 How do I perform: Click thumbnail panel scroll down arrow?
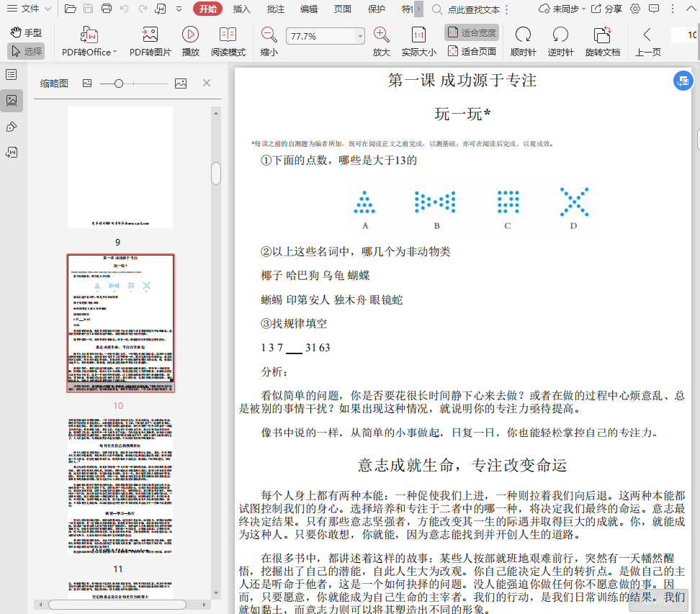[x=216, y=593]
